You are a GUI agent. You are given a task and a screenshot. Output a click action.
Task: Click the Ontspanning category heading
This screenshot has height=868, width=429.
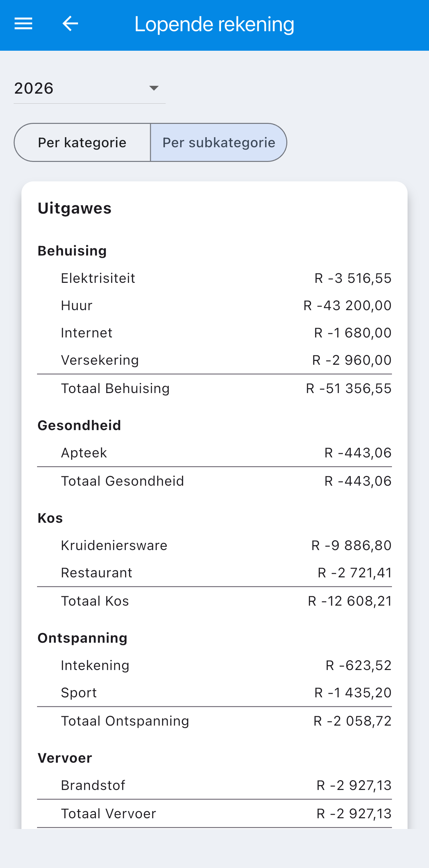pyautogui.click(x=83, y=638)
